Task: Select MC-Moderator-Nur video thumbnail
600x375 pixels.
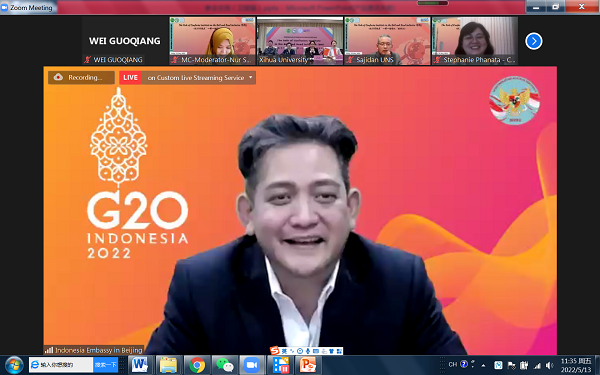Action: pos(212,41)
